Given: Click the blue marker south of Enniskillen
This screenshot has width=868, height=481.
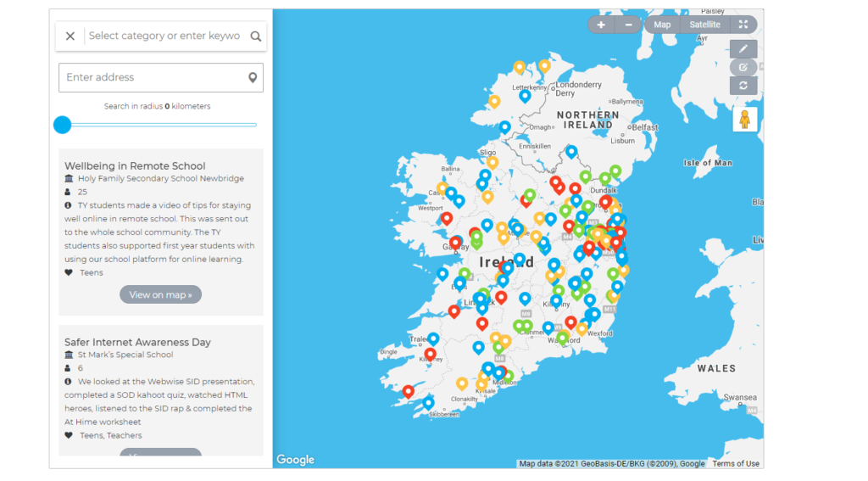Looking at the screenshot, I should (571, 151).
